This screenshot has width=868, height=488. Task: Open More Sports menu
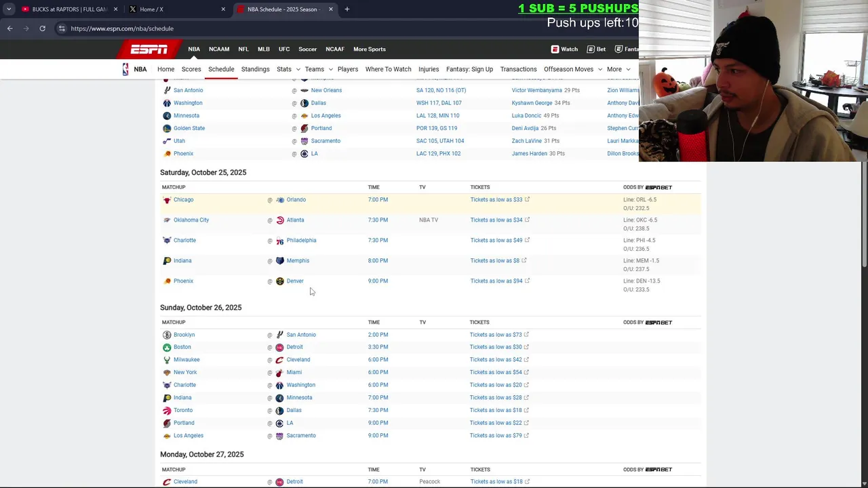(370, 49)
